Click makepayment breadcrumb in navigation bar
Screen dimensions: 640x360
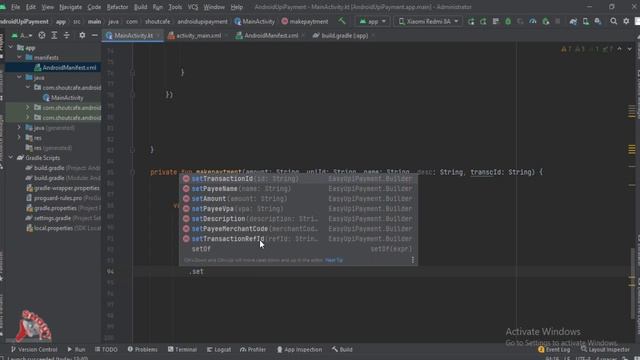pyautogui.click(x=304, y=21)
